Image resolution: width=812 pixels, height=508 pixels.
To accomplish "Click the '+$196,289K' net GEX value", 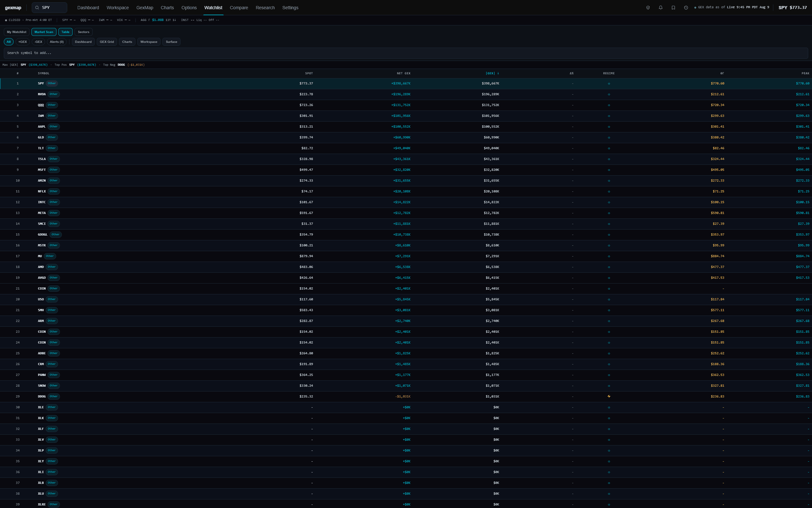I will (401, 94).
